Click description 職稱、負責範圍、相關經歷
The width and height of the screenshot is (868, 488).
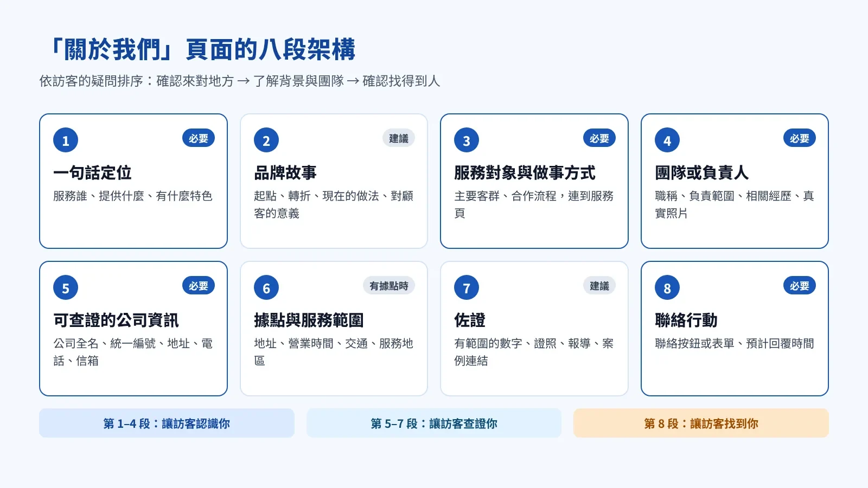pos(735,204)
